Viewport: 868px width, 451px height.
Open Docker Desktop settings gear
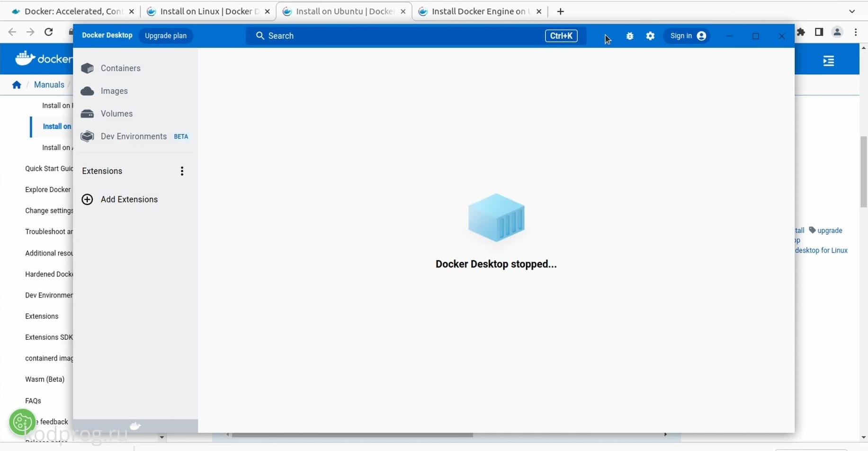click(650, 35)
